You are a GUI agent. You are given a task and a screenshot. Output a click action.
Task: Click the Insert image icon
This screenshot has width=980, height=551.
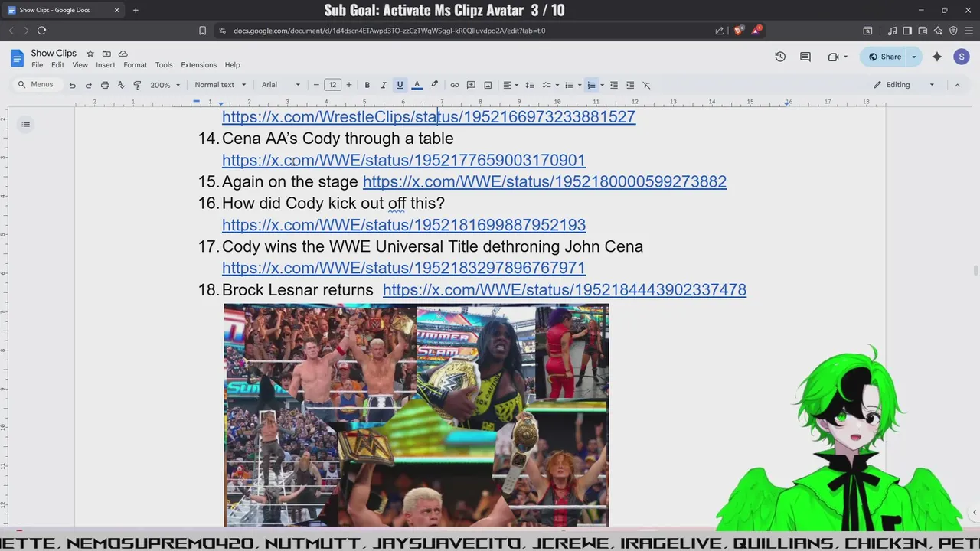(488, 85)
